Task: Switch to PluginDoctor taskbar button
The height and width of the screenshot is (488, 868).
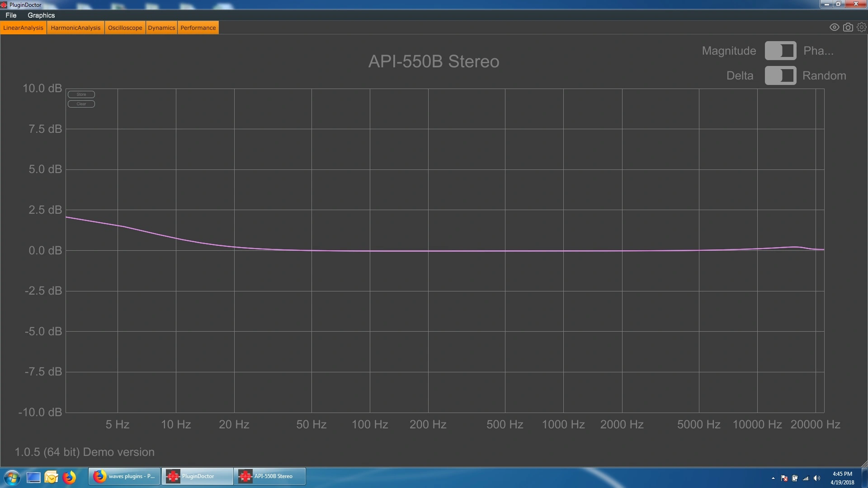Action: coord(197,476)
